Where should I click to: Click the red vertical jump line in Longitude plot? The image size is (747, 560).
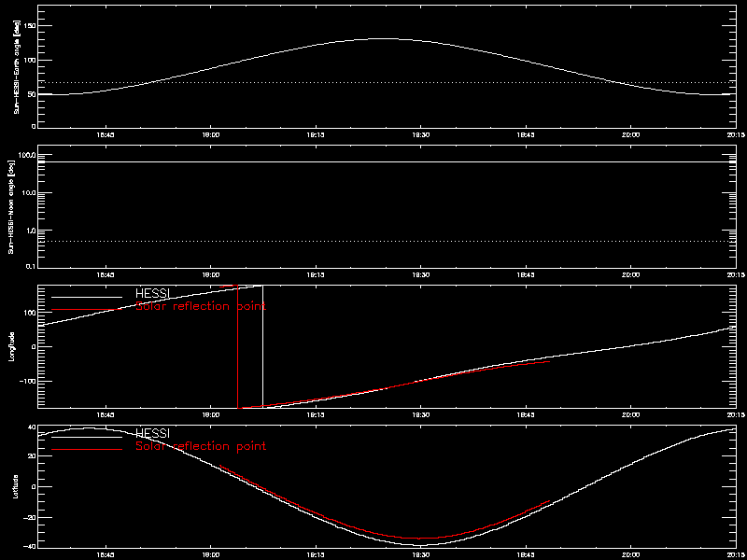(x=237, y=346)
